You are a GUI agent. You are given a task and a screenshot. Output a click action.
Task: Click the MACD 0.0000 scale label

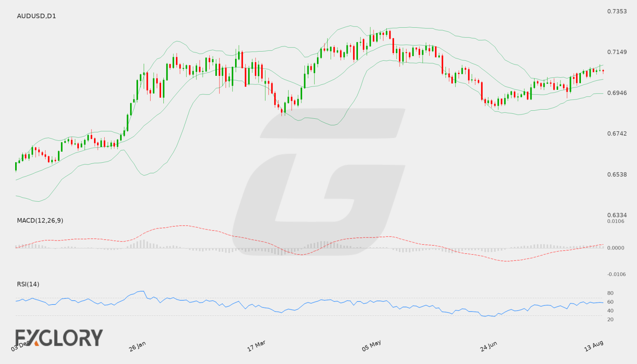tap(616, 248)
